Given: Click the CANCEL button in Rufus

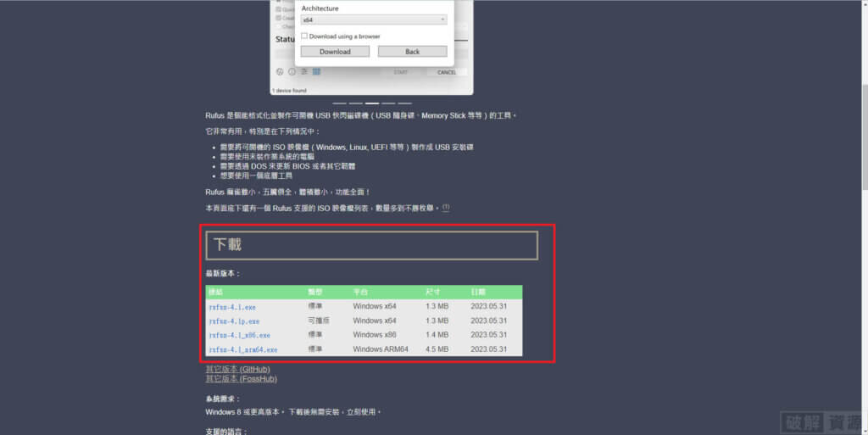Looking at the screenshot, I should coord(447,72).
